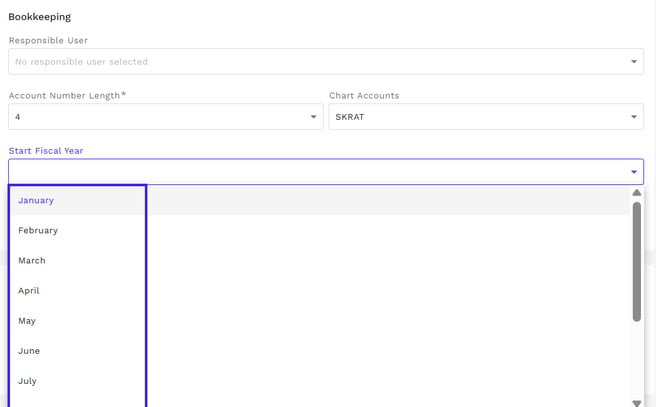Choose February as fiscal year start

(38, 230)
